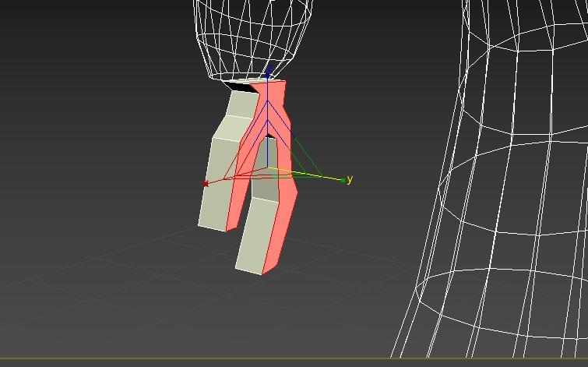Click the yellow viewport border at the bottom

coord(294,360)
